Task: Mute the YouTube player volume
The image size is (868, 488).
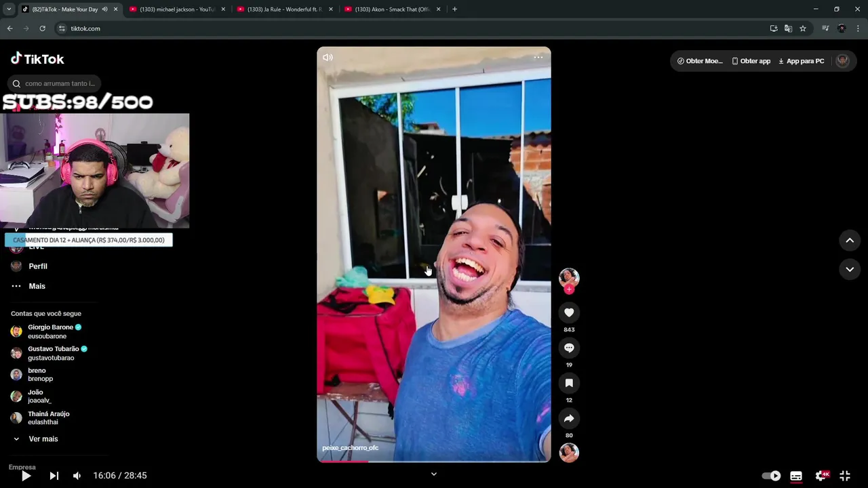Action: (77, 476)
